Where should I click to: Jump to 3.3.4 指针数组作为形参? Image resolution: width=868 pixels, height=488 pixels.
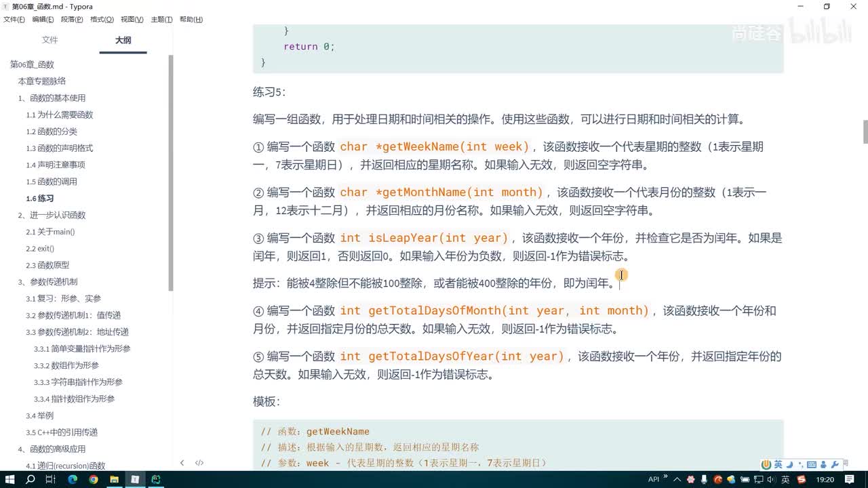coord(75,399)
